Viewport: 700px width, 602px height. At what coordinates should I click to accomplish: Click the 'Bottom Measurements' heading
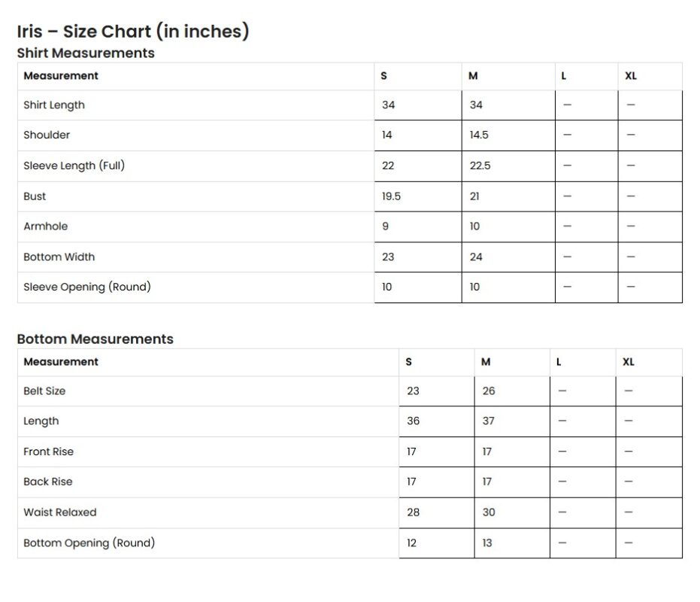tap(95, 339)
